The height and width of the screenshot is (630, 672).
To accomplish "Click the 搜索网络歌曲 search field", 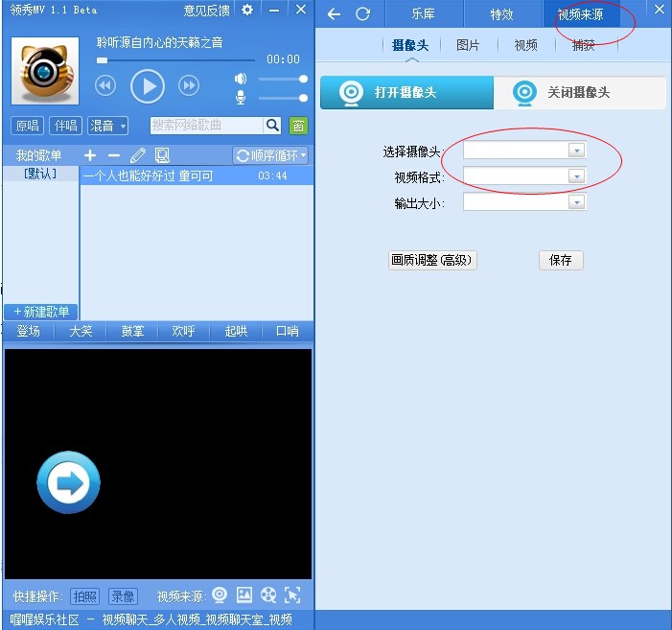I will pos(206,126).
